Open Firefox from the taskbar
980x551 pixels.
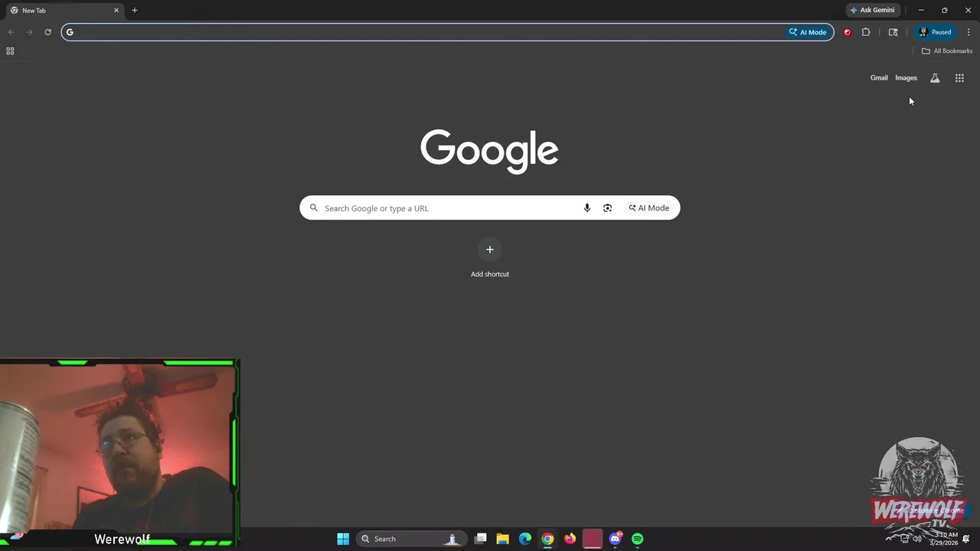coord(570,539)
